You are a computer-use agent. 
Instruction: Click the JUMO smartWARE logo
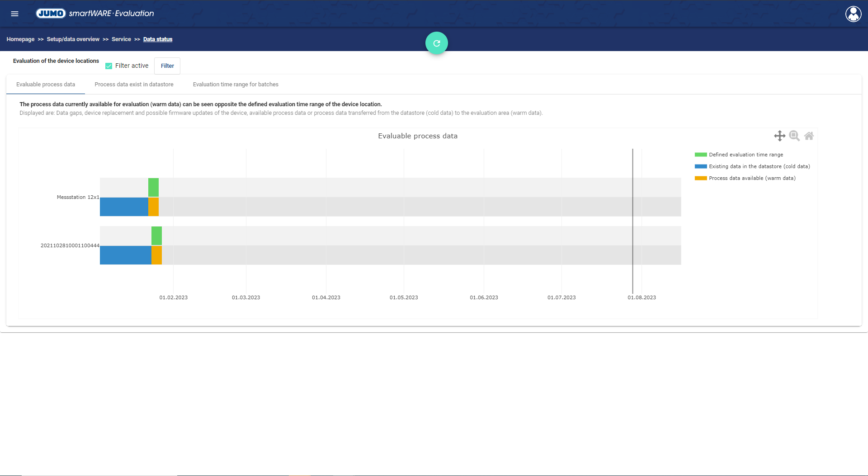coord(95,14)
